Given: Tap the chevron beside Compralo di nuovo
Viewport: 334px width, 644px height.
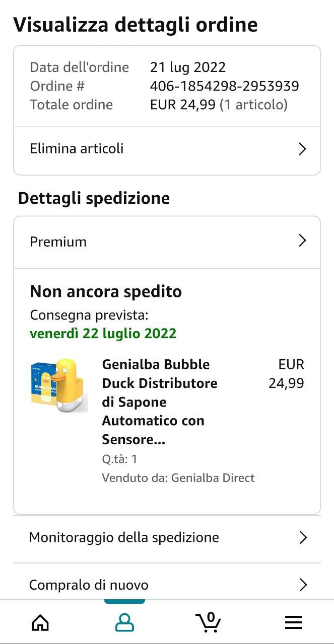Looking at the screenshot, I should coord(303,585).
